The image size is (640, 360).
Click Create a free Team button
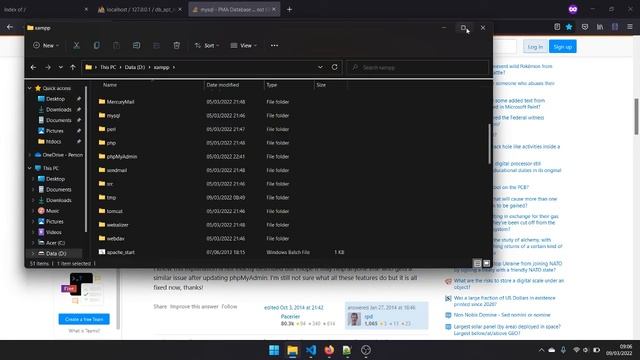[x=84, y=319]
